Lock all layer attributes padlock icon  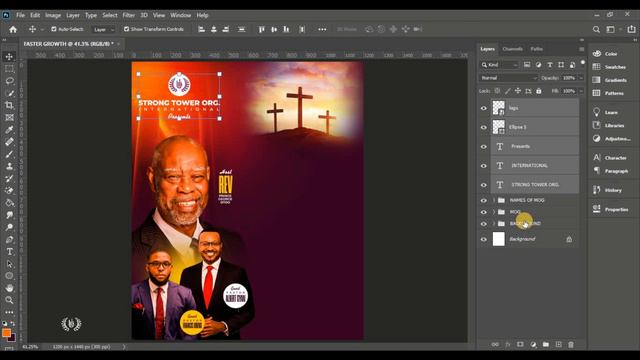tap(539, 91)
